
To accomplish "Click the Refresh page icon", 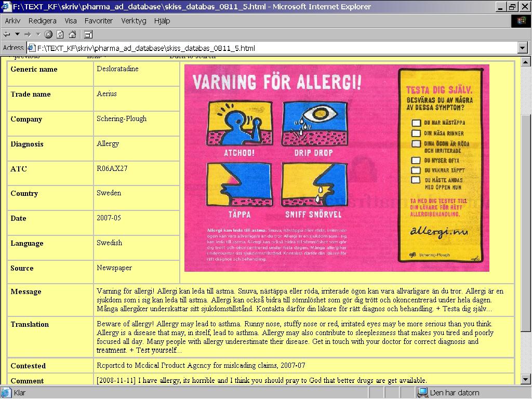I will 60,34.
